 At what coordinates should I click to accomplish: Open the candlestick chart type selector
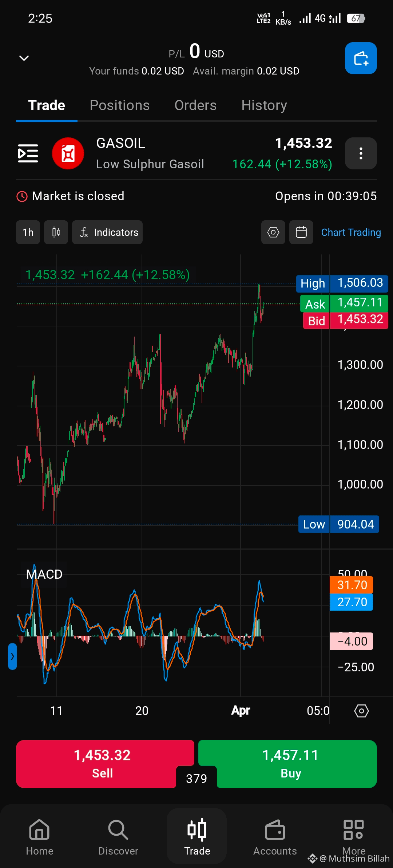56,232
